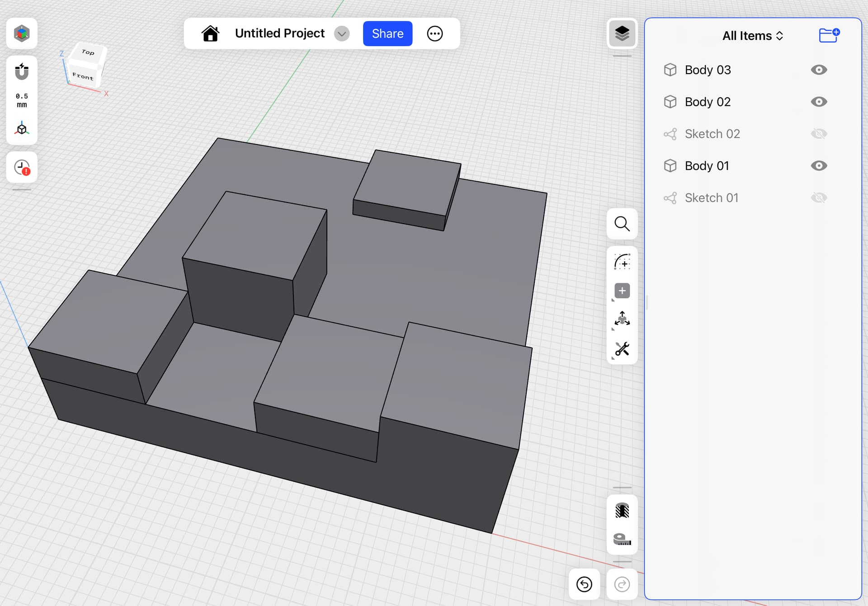The image size is (868, 606).
Task: Hide Body 03 with its eye icon
Action: tap(819, 70)
